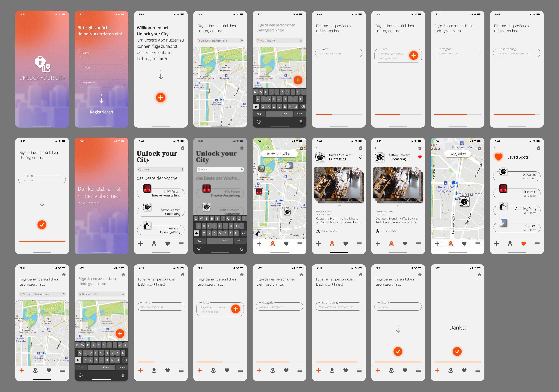This screenshot has height=392, width=559.
Task: Favorite Kaffee Schvarz using the outline heart
Action: pos(360,157)
